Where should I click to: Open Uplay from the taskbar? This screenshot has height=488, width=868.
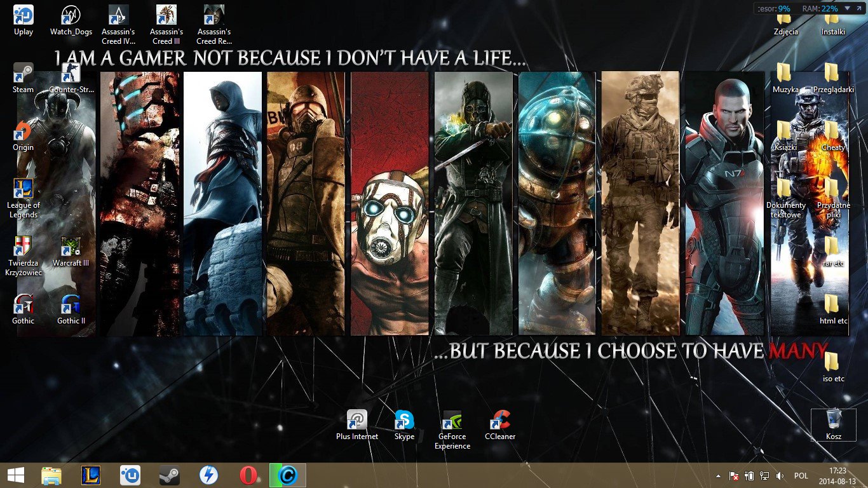[130, 475]
